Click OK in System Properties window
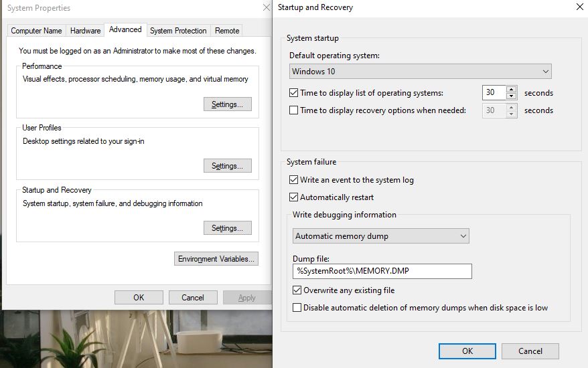 click(139, 298)
